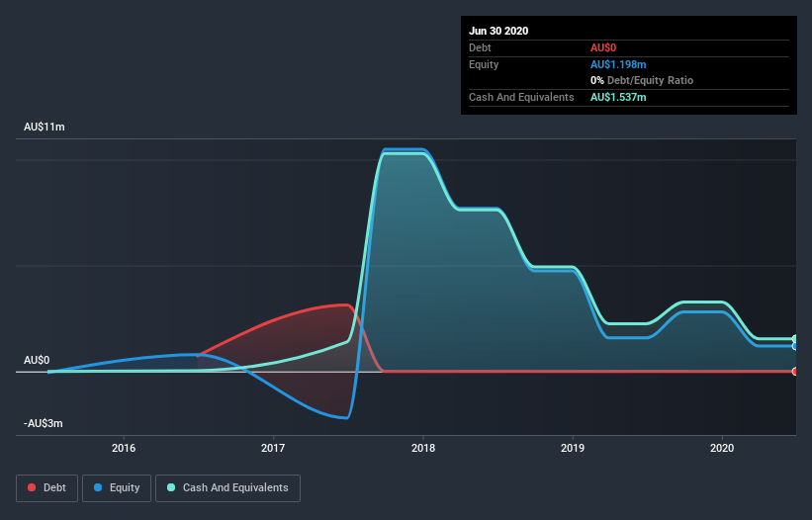Viewport: 812px width, 520px height.
Task: Click the AU$0 y-axis label
Action: (x=37, y=360)
